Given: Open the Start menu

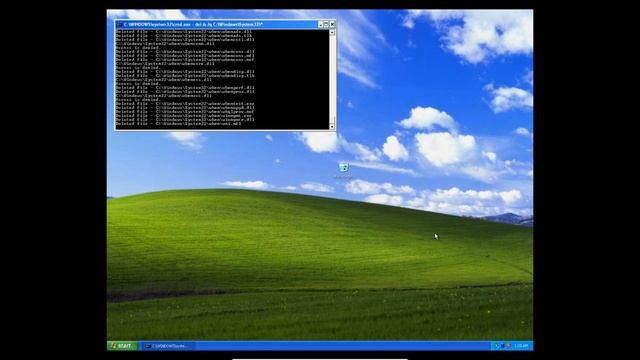Looking at the screenshot, I should point(122,346).
